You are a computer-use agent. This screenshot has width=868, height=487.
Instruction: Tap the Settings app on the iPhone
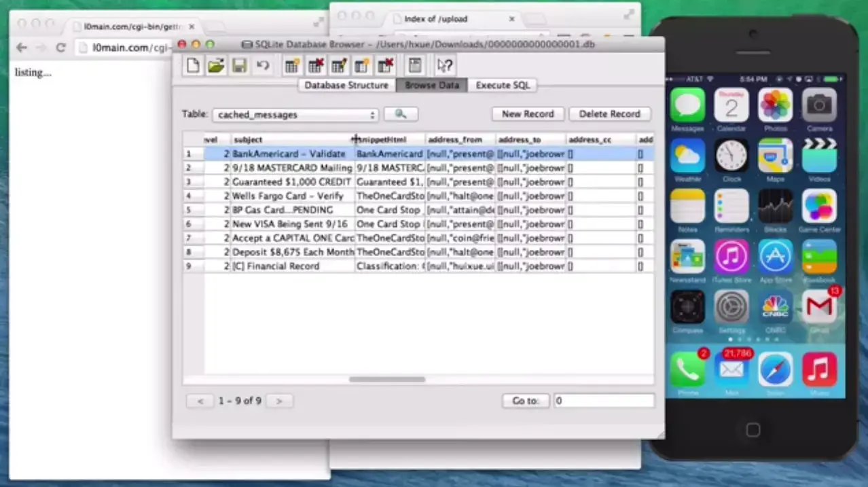[x=731, y=307]
